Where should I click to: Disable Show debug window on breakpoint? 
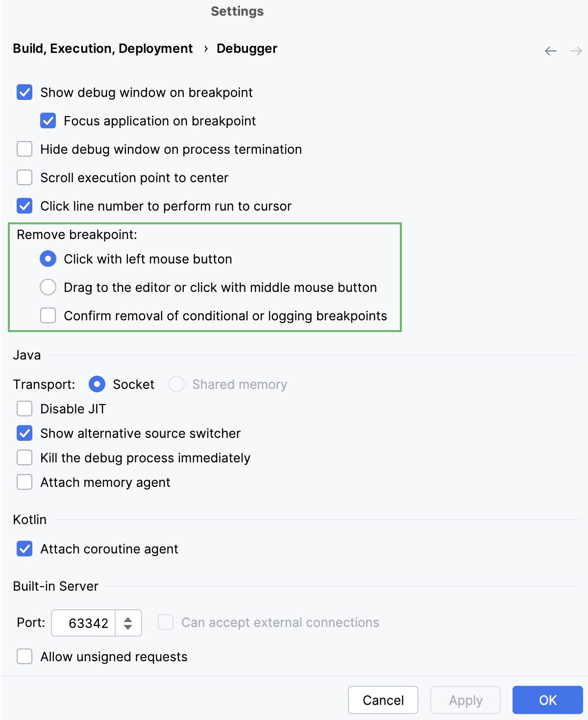pyautogui.click(x=24, y=92)
